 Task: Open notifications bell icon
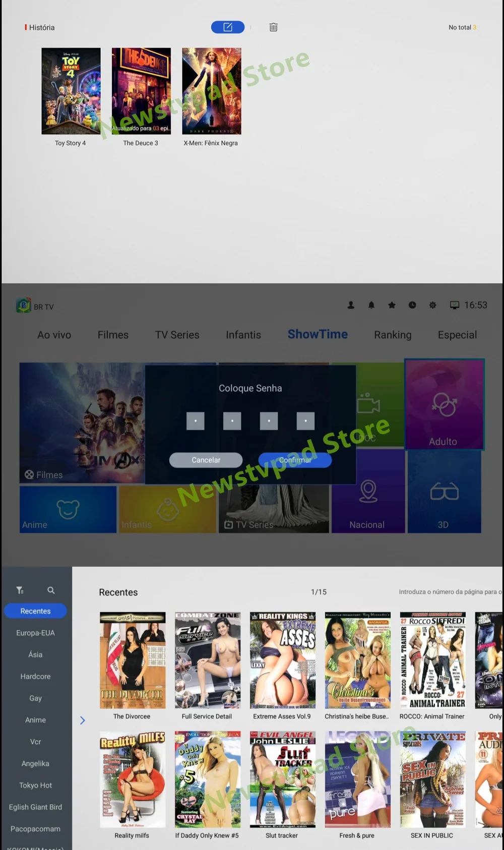[x=371, y=305]
